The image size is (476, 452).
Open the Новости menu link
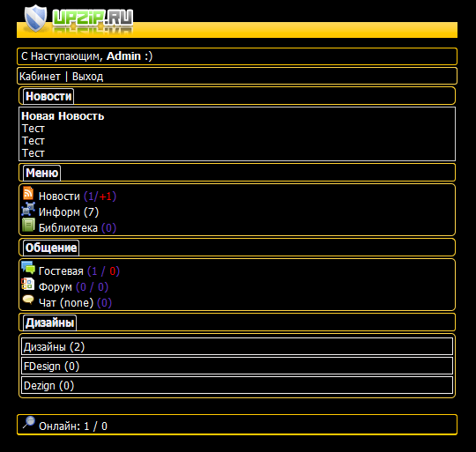59,196
